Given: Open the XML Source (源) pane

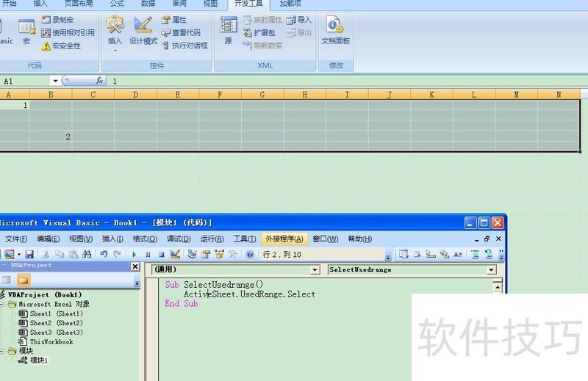Looking at the screenshot, I should click(228, 31).
